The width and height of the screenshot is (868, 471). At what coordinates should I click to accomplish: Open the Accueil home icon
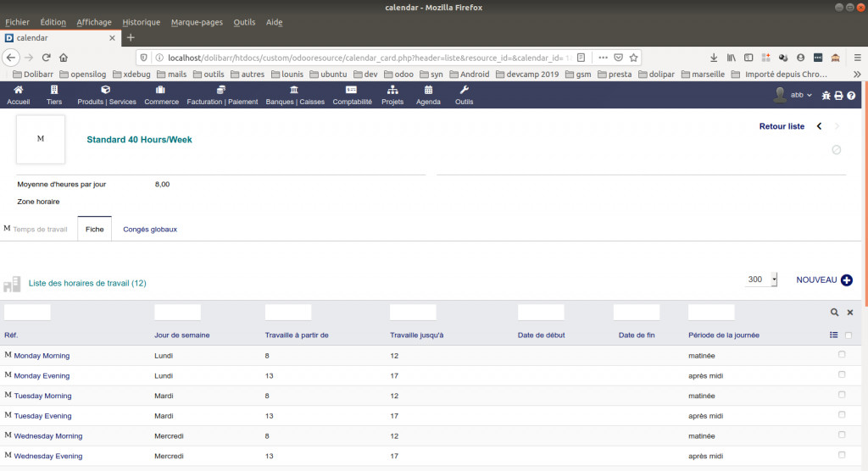coord(19,90)
